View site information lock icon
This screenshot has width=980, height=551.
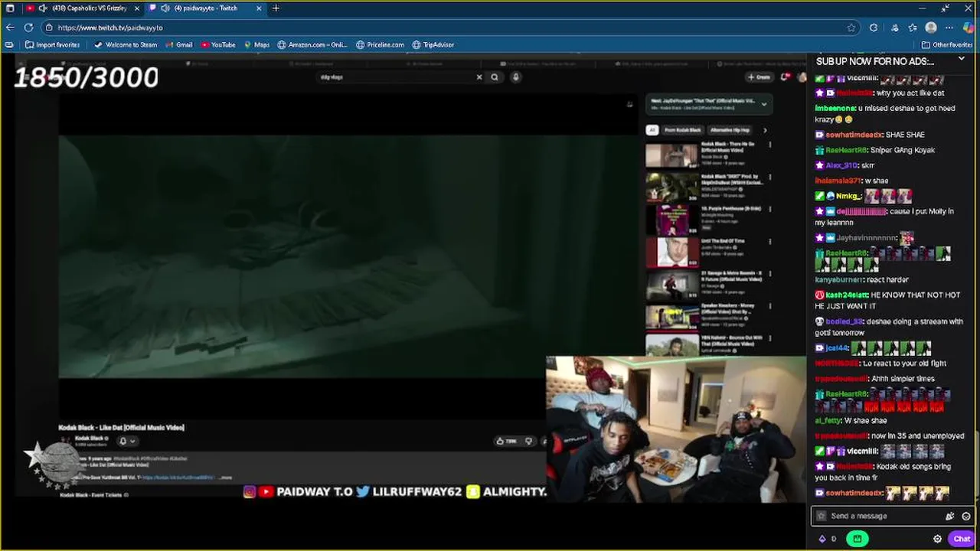coord(49,28)
